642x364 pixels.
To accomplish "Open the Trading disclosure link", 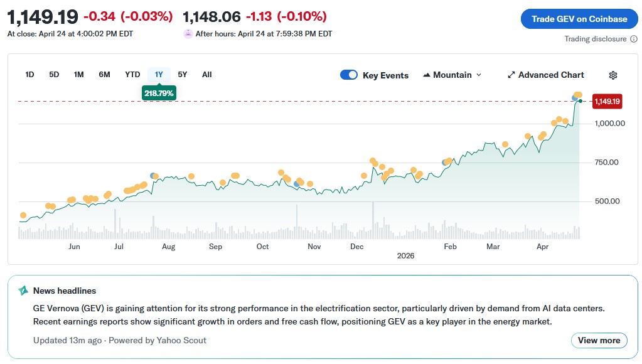I will (x=595, y=39).
